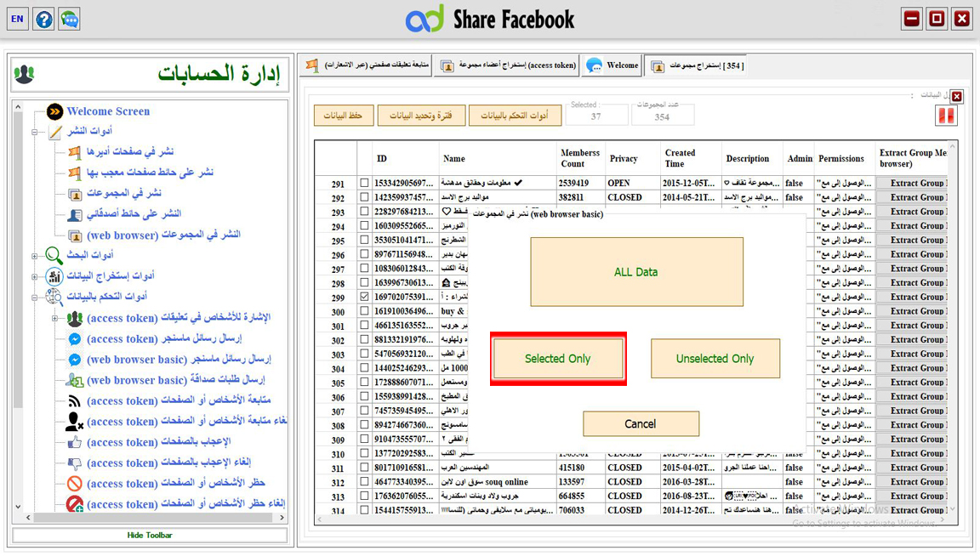Click icon for النشر على حائط أصدقائي

coord(75,215)
